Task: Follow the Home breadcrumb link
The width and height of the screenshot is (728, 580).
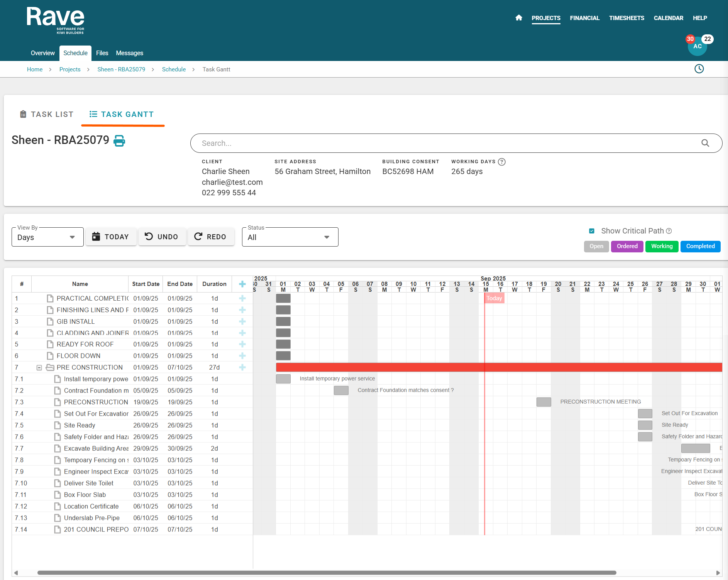Action: [x=35, y=69]
